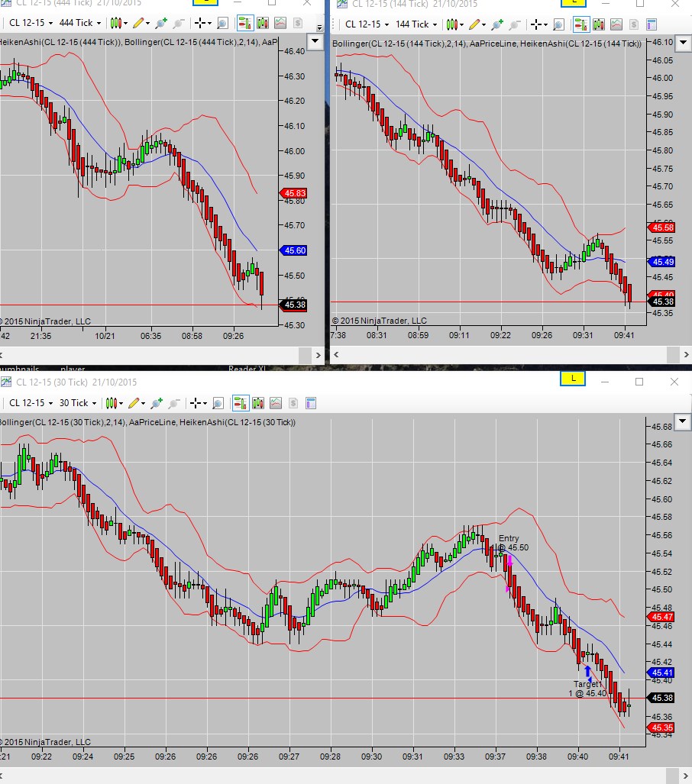The image size is (692, 784).
Task: Click the blue 45.41 price marker in 30 Tick chart
Action: coord(661,673)
